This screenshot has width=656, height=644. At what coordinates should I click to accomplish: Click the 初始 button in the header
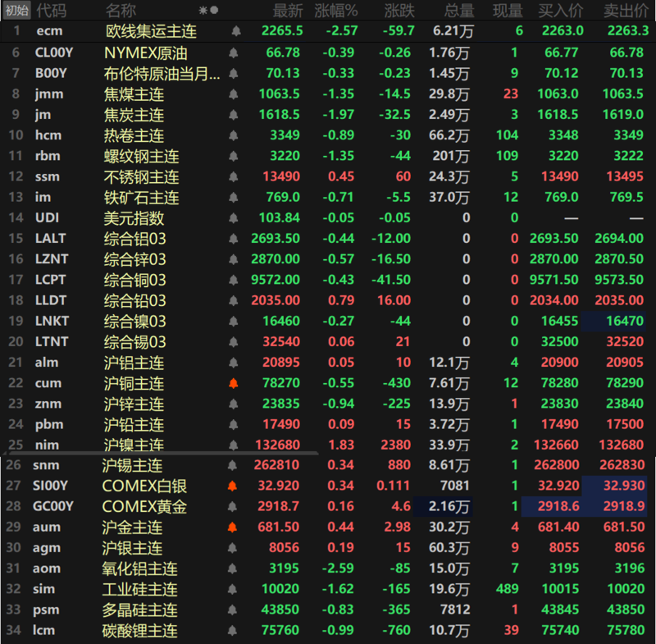click(16, 11)
